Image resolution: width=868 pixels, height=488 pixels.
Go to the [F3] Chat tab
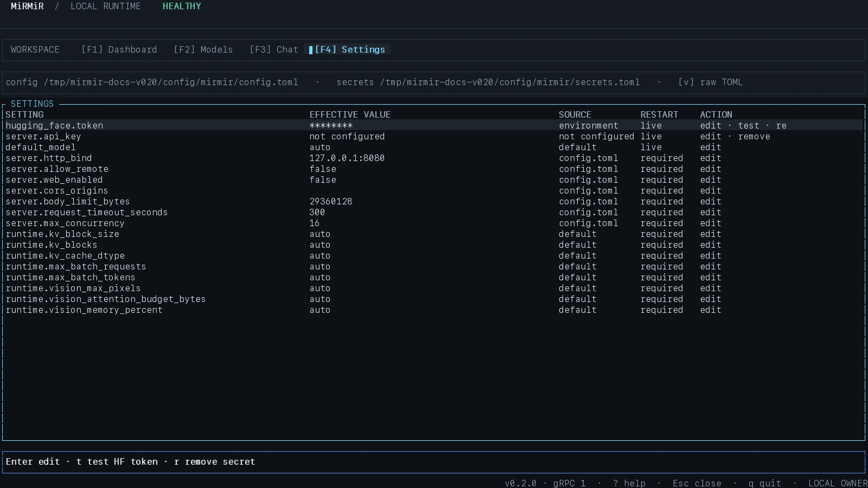pos(274,49)
